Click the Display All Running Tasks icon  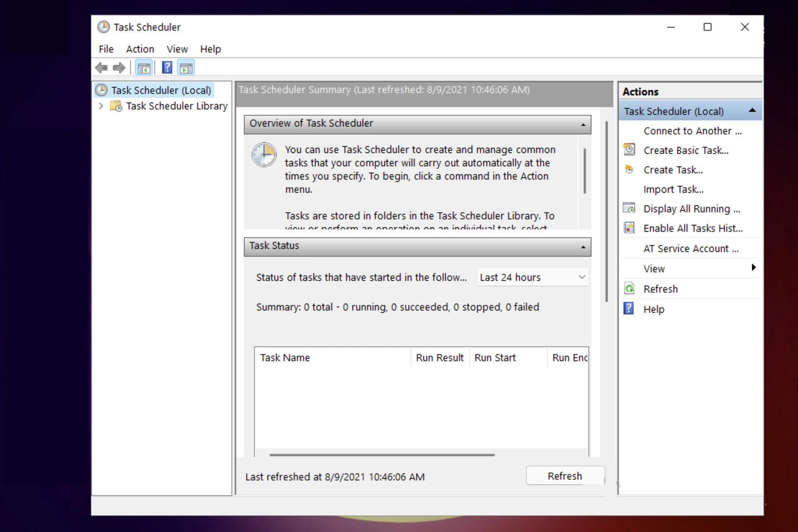(x=629, y=208)
